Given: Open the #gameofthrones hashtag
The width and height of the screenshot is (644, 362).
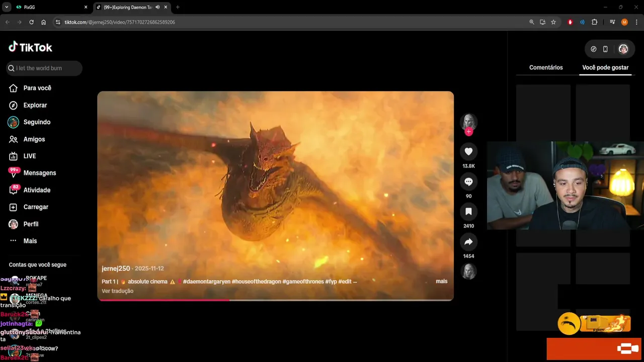Looking at the screenshot, I should (303, 282).
